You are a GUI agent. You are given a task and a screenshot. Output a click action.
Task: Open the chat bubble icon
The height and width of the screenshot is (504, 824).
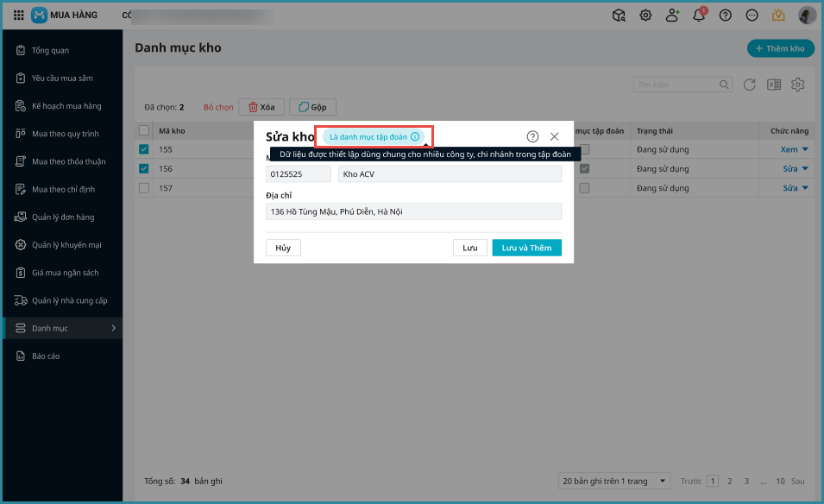tap(752, 16)
